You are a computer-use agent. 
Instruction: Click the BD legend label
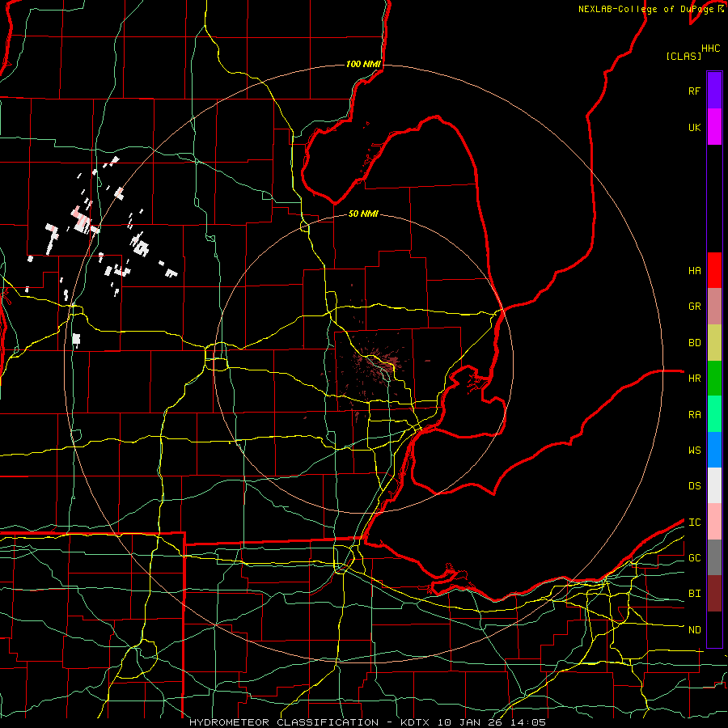coord(694,343)
